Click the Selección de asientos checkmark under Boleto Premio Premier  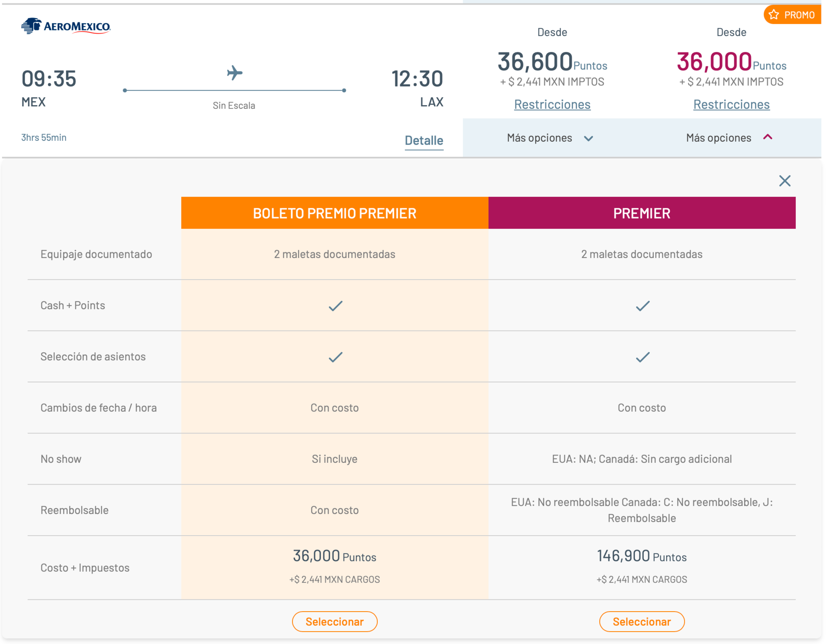[x=335, y=357]
